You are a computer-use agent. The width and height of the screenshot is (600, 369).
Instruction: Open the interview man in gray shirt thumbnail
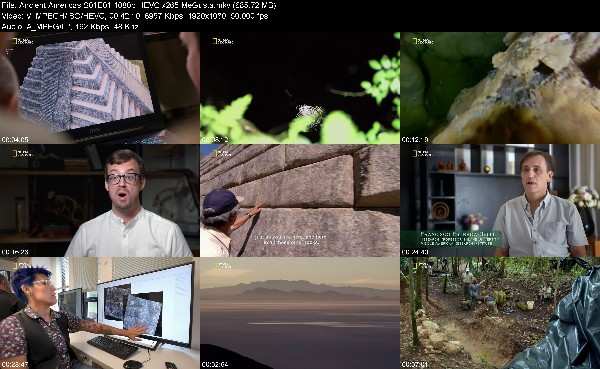(500, 200)
